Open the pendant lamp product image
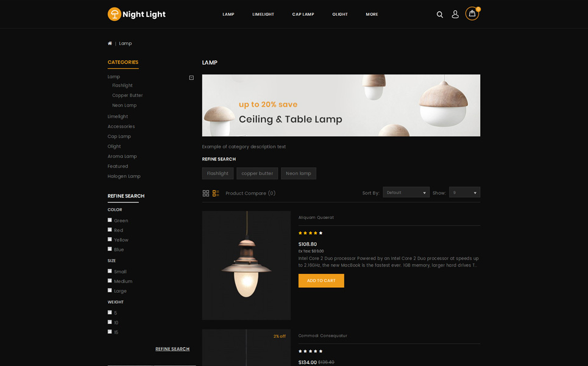The image size is (588, 366). point(246,265)
